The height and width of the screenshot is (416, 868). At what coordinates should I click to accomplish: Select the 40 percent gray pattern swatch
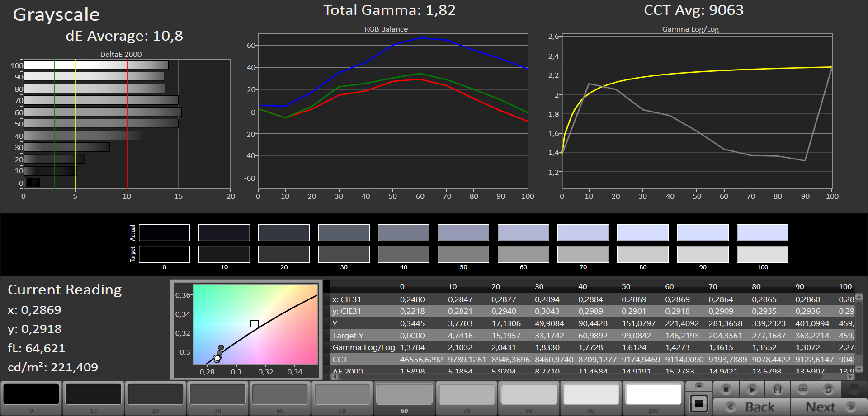tap(280, 394)
